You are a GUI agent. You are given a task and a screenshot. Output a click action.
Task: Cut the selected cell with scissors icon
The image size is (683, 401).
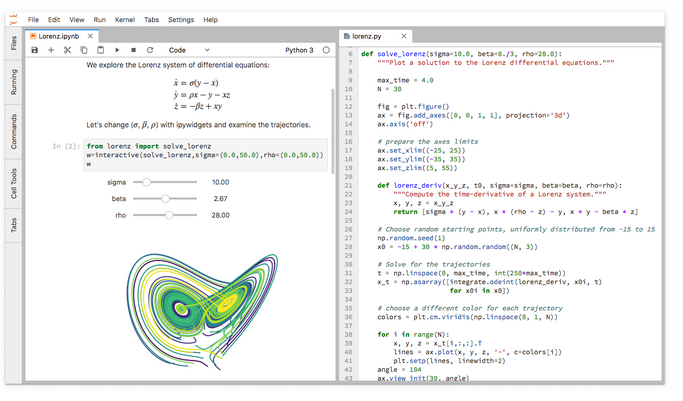[68, 50]
